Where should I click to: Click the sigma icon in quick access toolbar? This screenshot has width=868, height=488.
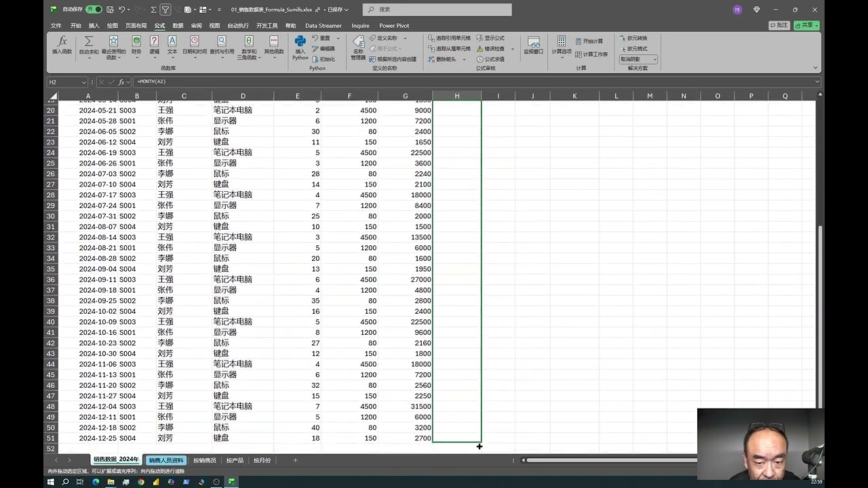pyautogui.click(x=153, y=9)
